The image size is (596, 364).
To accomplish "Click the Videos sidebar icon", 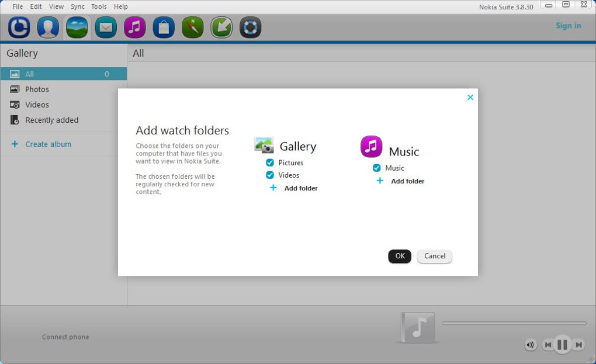I will point(15,105).
